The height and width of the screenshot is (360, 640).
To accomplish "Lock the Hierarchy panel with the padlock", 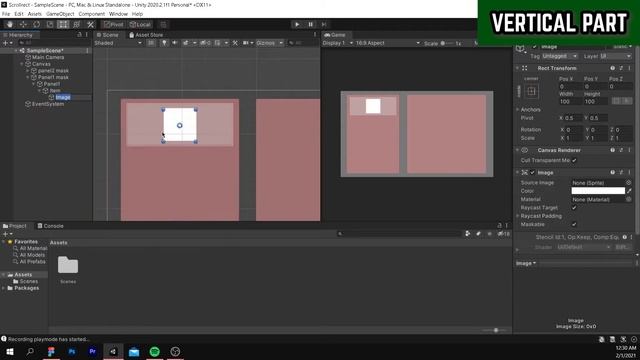I will (80, 35).
